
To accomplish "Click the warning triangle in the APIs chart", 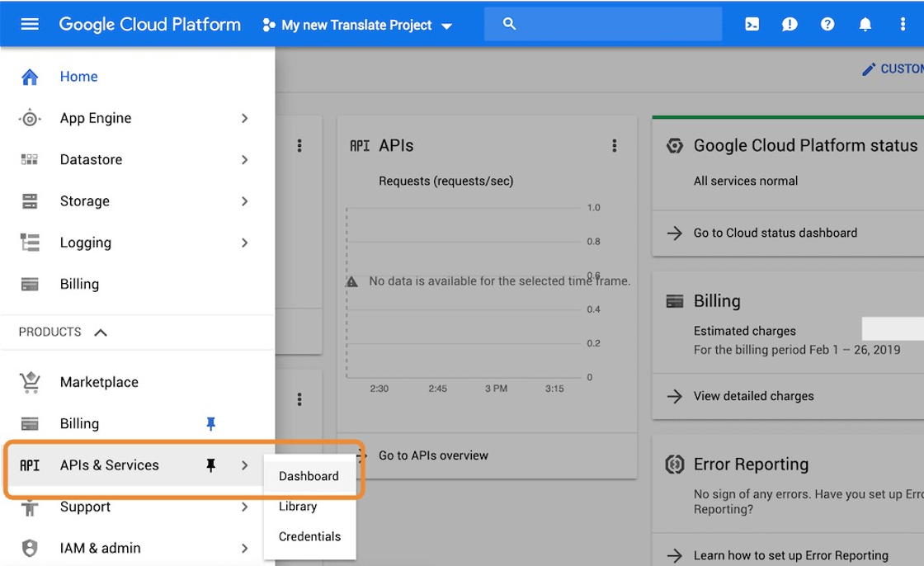I will pyautogui.click(x=351, y=282).
